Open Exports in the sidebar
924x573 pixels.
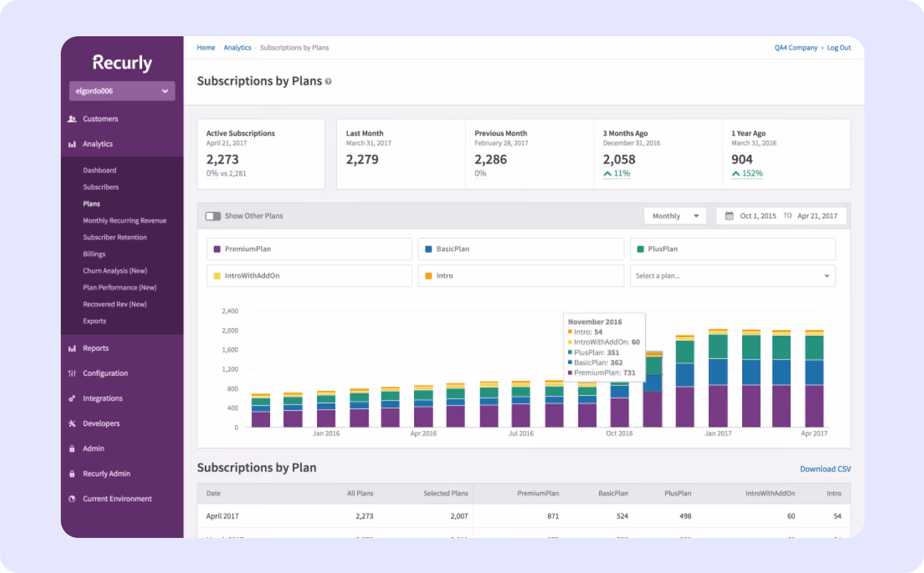pos(94,321)
